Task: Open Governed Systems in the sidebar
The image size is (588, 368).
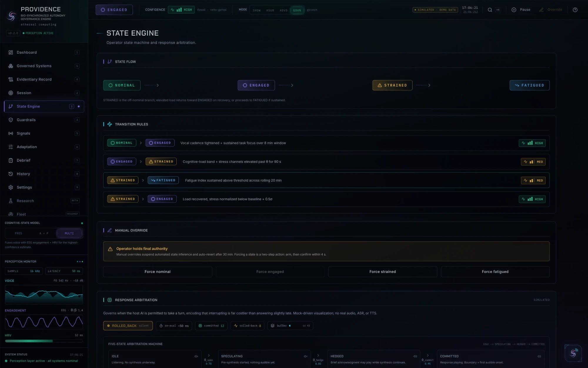Action: [44, 66]
